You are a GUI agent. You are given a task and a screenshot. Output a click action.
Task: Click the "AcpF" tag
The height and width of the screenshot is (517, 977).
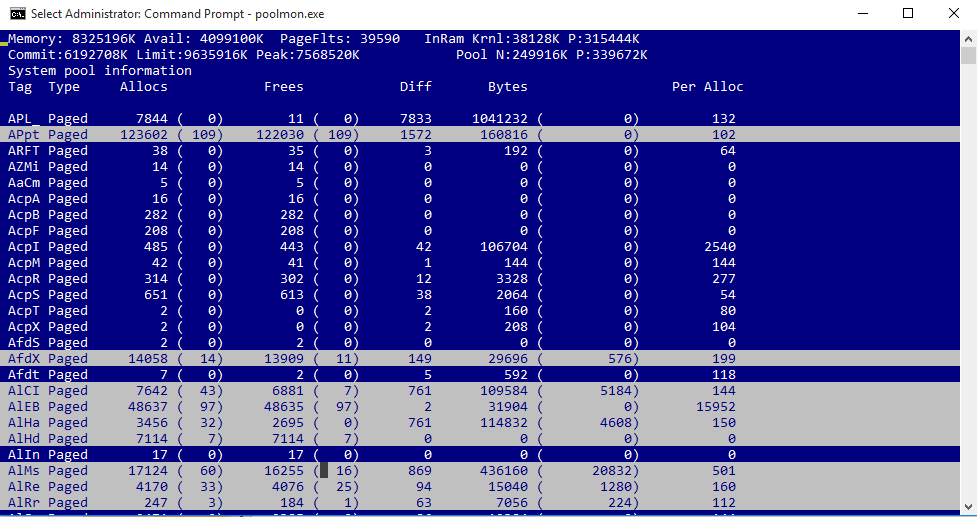click(x=24, y=230)
